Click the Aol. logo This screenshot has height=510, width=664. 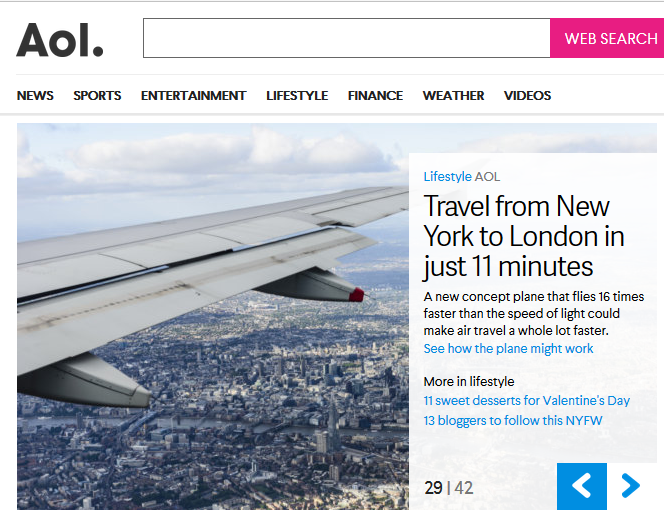pyautogui.click(x=60, y=40)
